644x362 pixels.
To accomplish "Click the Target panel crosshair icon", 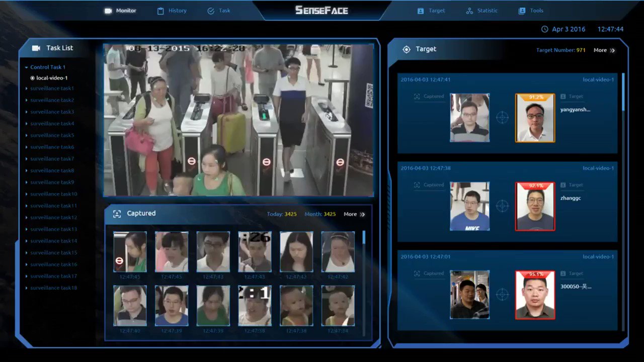I will point(407,49).
